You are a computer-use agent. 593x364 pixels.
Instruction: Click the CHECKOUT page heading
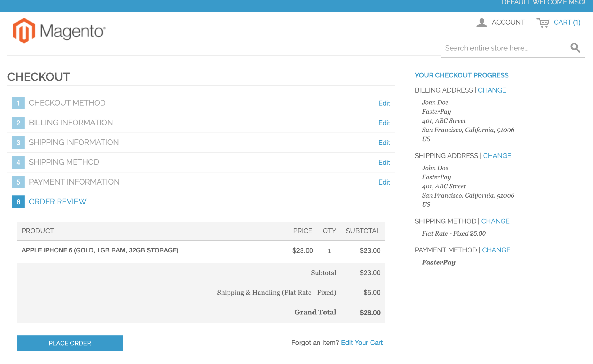(39, 77)
